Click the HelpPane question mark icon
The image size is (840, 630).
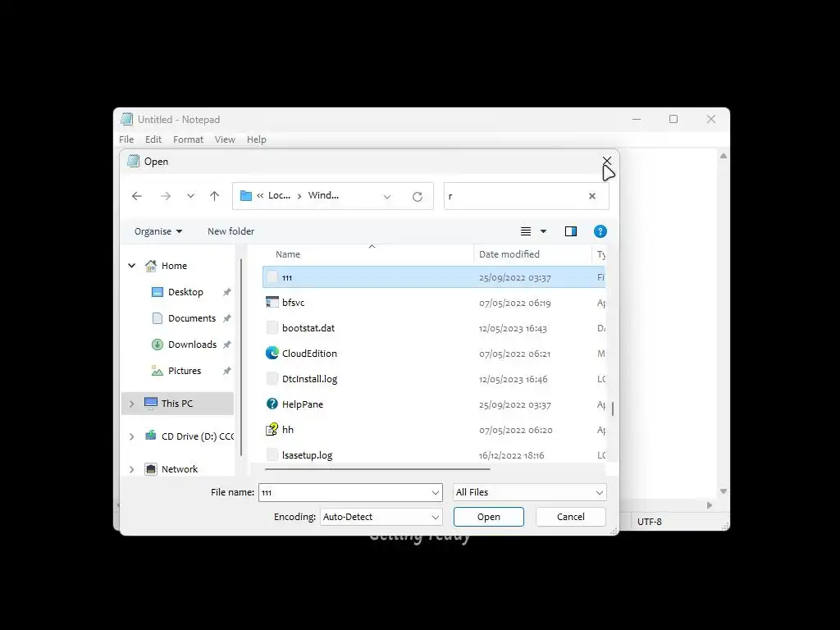click(x=272, y=404)
